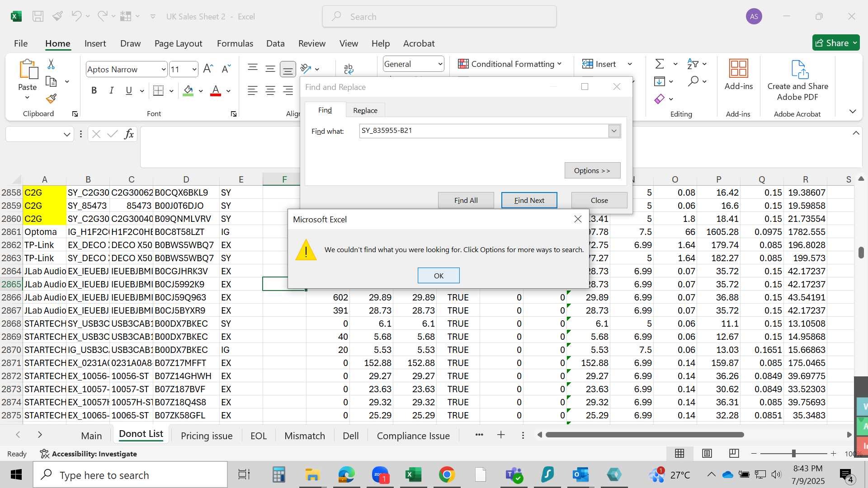868x488 pixels.
Task: Adjust the zoom slider handle in status bar
Action: pos(793,453)
